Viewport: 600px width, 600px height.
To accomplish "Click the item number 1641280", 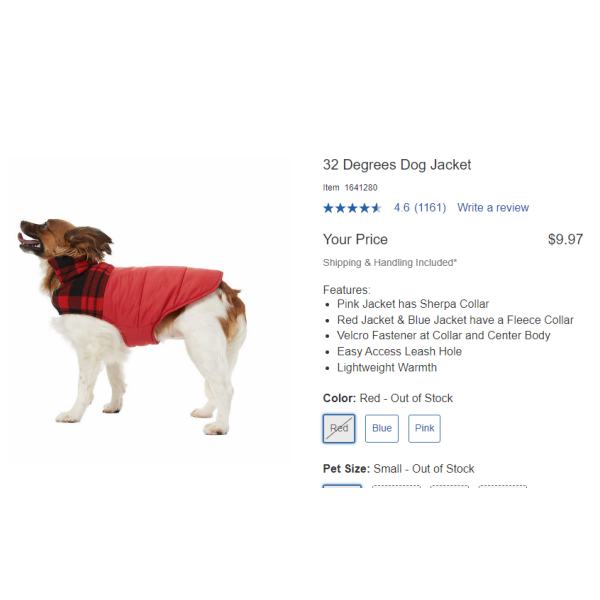I will (361, 188).
